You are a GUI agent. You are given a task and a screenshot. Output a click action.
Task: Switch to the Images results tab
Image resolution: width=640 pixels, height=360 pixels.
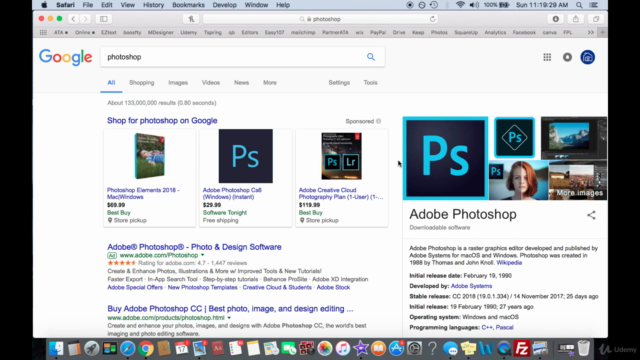178,82
